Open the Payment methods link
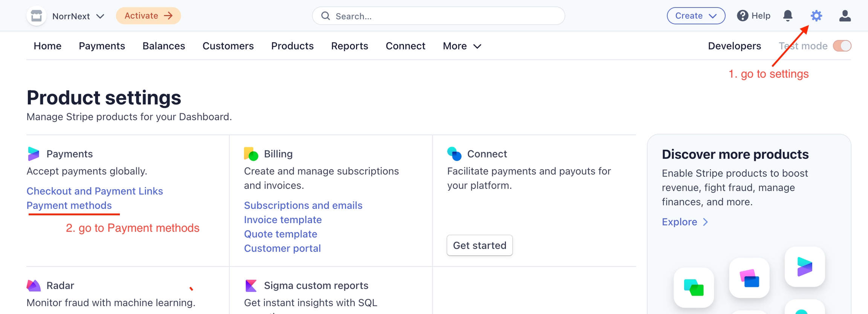The image size is (868, 314). tap(69, 205)
